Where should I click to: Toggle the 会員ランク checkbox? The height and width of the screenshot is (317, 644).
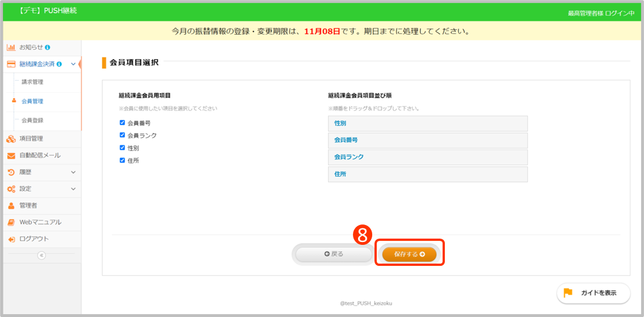122,135
